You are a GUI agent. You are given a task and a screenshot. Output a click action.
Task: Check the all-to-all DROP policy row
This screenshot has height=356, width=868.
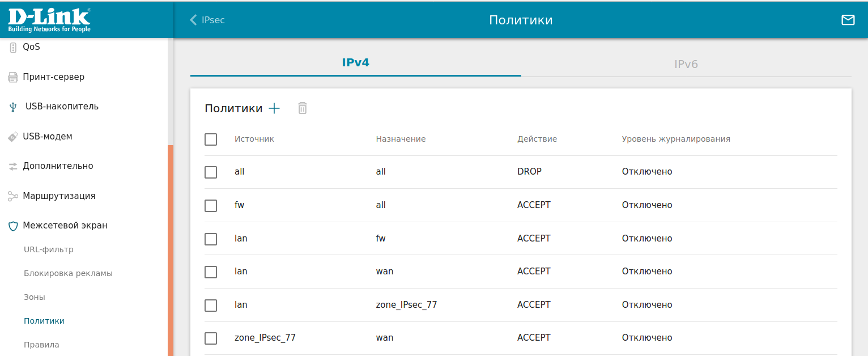point(211,172)
